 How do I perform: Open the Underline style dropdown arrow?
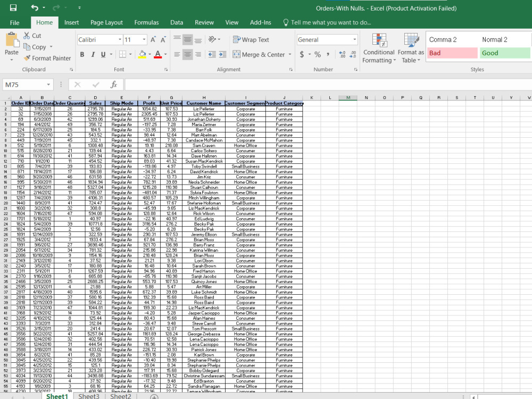[x=111, y=54]
